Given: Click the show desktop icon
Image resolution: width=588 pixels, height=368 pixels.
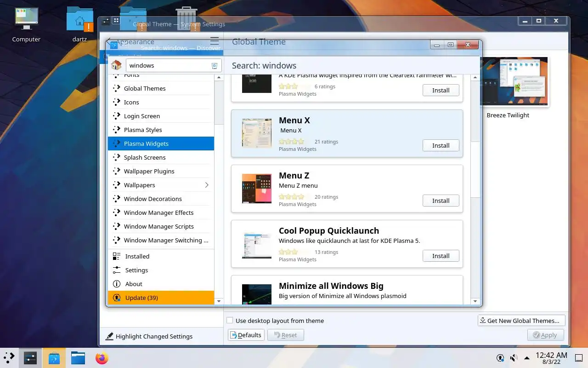Looking at the screenshot, I should point(579,357).
